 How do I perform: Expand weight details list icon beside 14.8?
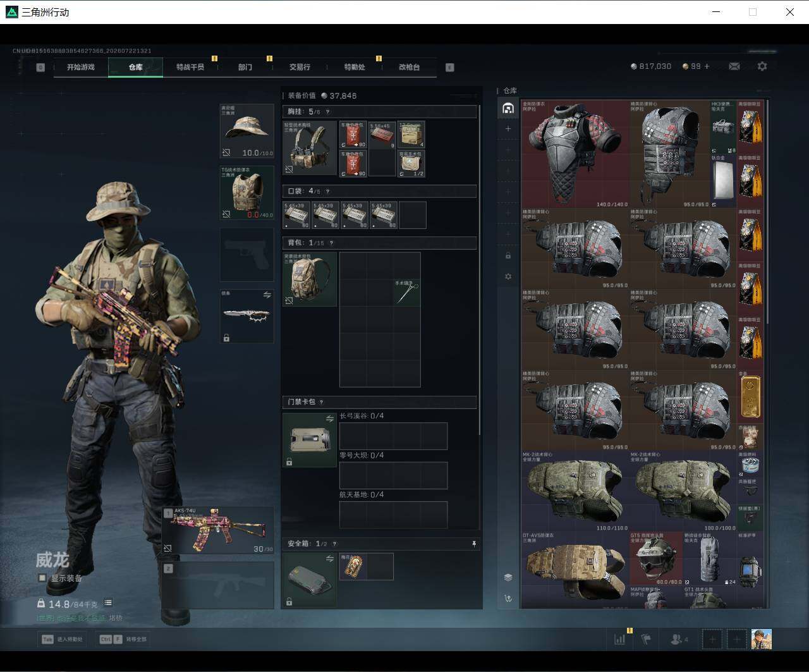tap(108, 603)
